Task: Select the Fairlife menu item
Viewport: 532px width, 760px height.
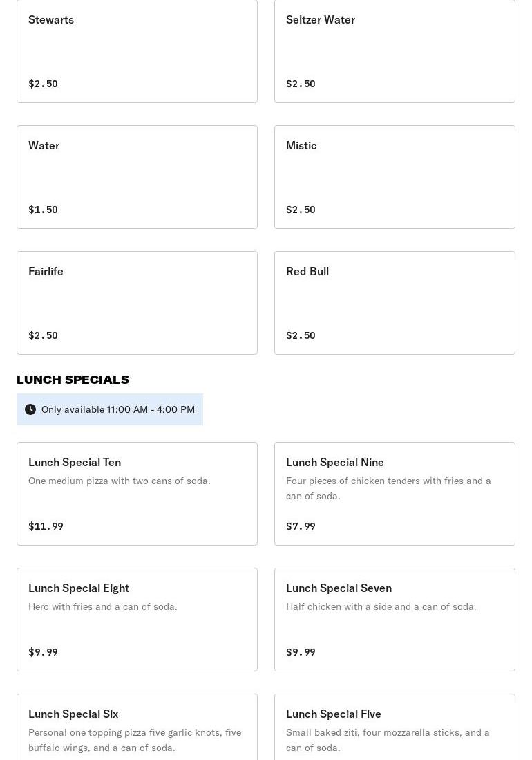Action: point(137,303)
